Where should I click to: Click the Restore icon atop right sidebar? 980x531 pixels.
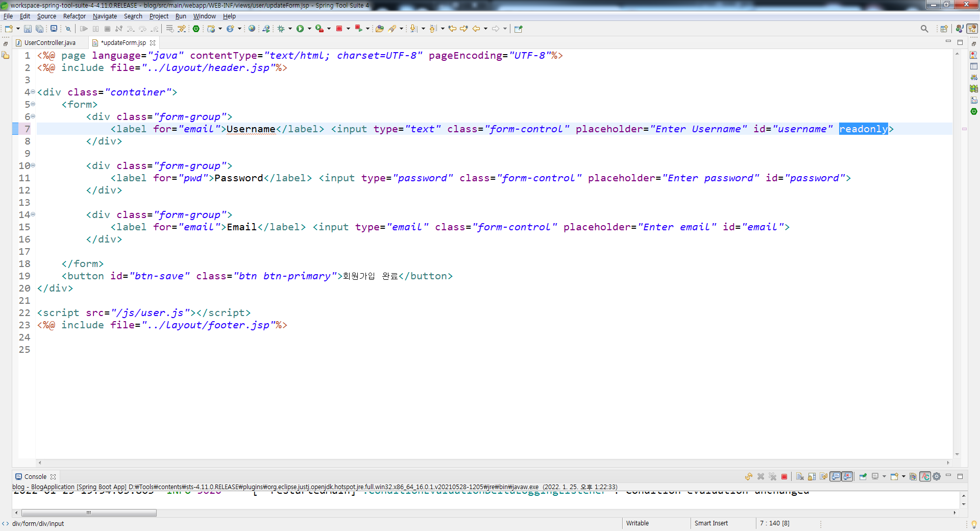click(974, 44)
